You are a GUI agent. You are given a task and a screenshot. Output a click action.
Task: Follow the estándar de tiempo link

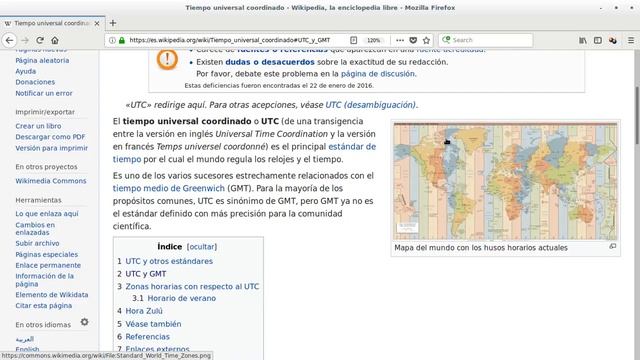352,147
